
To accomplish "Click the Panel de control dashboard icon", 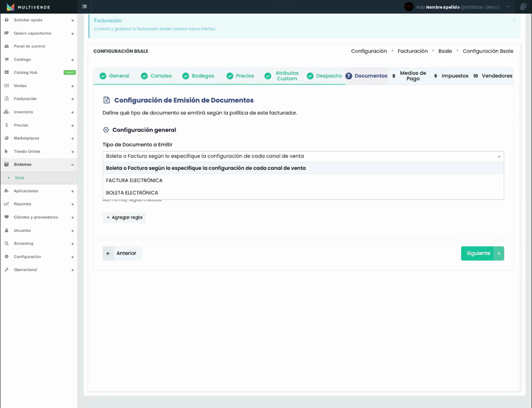I will [x=6, y=46].
